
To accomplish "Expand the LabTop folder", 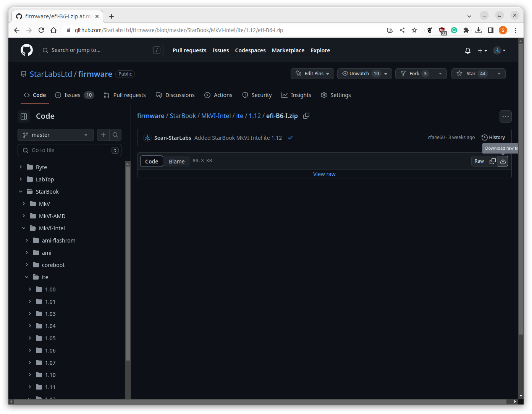I will click(21, 179).
